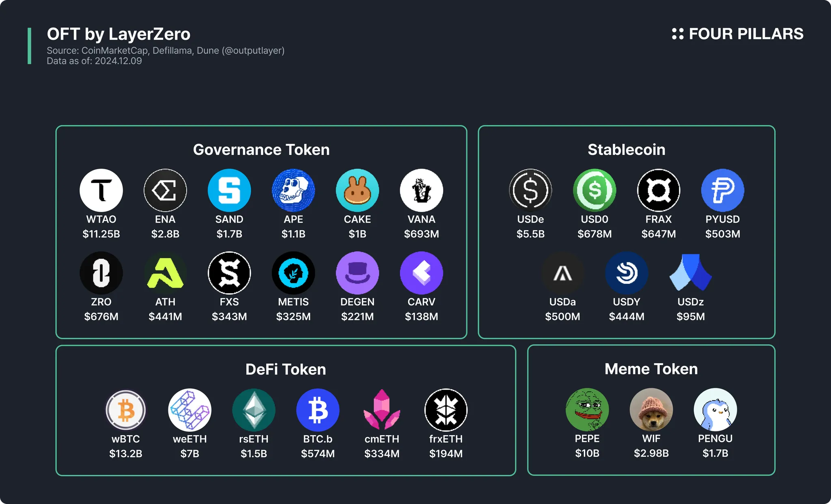This screenshot has height=504, width=831.
Task: Select the WIF dog hat icon
Action: 651,410
